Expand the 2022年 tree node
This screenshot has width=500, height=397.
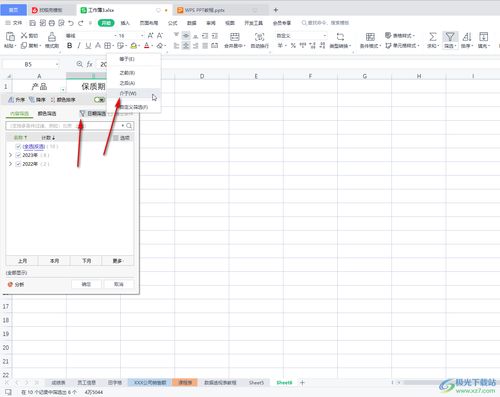tap(10, 164)
